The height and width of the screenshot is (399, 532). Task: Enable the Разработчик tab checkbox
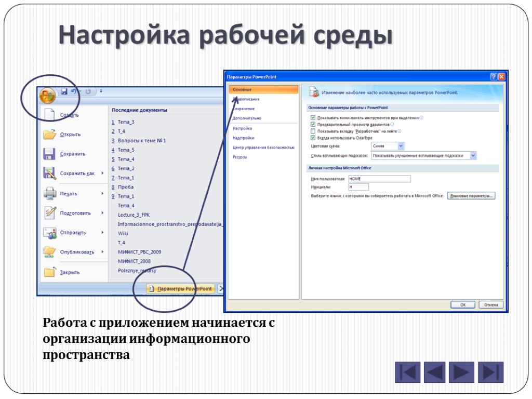click(x=313, y=131)
